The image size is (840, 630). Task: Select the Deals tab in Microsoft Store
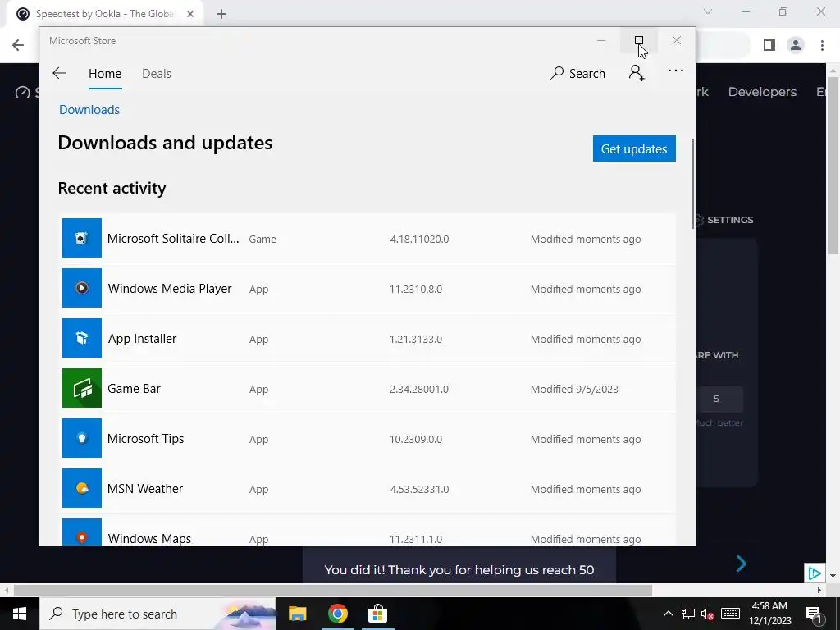tap(157, 73)
